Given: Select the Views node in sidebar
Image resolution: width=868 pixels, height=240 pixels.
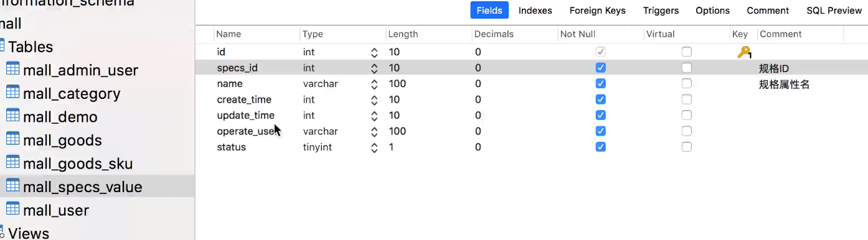Looking at the screenshot, I should pyautogui.click(x=29, y=233).
